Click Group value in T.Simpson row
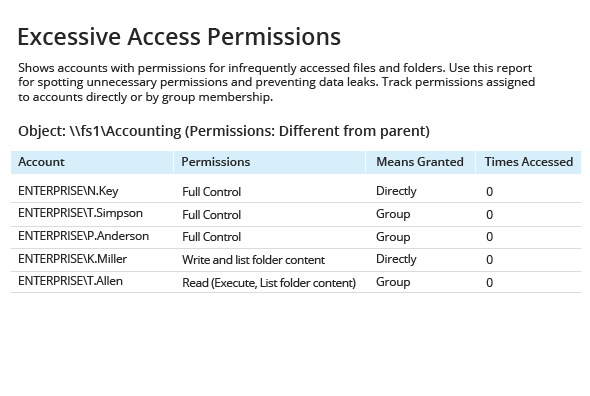The image size is (590, 396). tap(393, 214)
